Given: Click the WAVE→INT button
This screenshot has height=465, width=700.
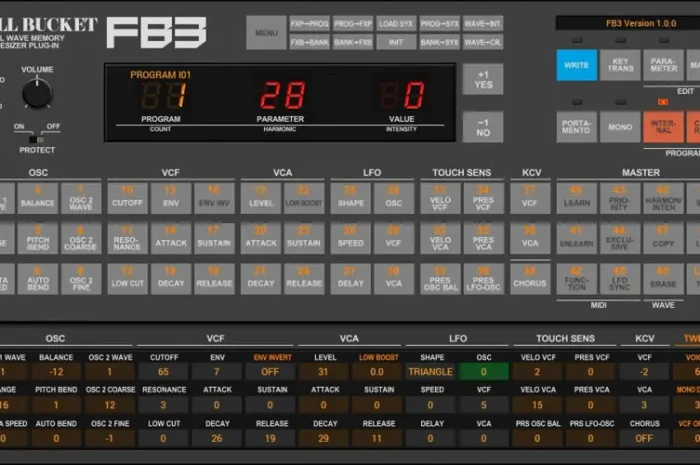Looking at the screenshot, I should coord(483,24).
